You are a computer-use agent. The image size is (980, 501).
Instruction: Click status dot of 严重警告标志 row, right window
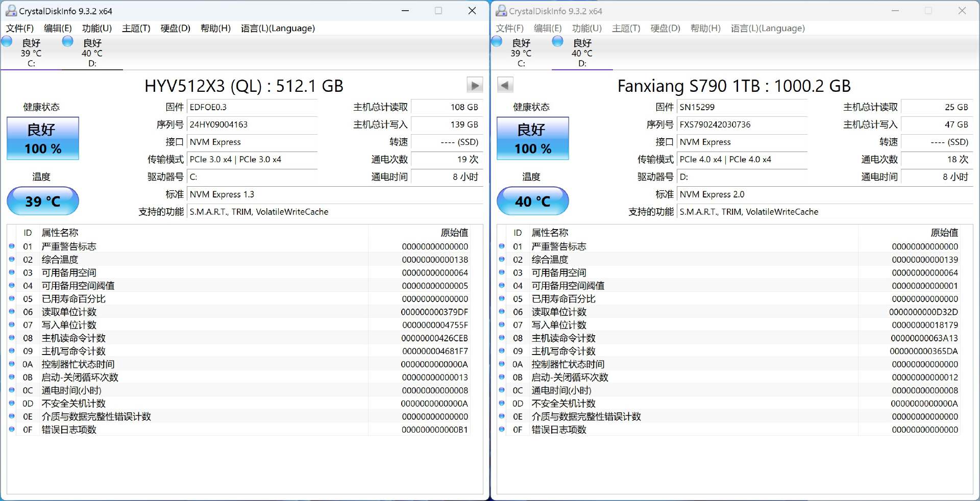[502, 246]
